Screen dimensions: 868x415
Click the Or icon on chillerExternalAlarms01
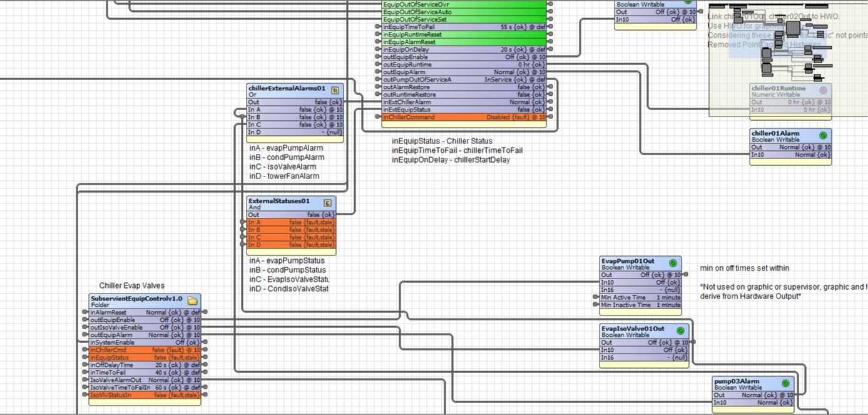tap(335, 90)
